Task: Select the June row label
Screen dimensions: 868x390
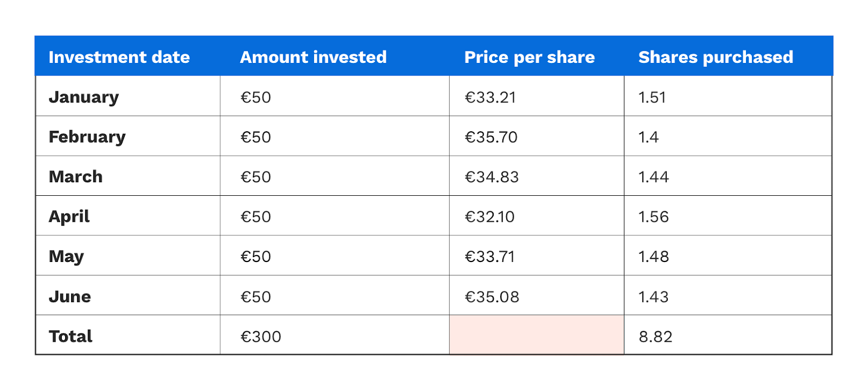Action: pos(69,297)
